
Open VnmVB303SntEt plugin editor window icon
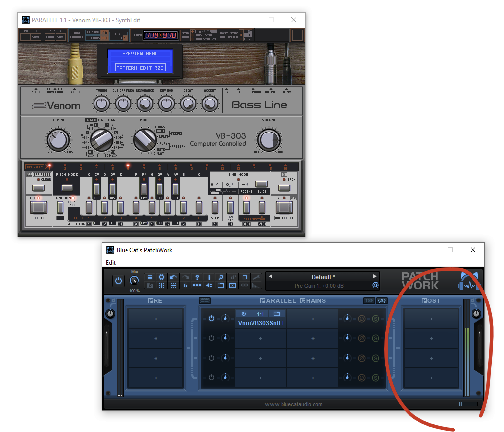pos(277,314)
